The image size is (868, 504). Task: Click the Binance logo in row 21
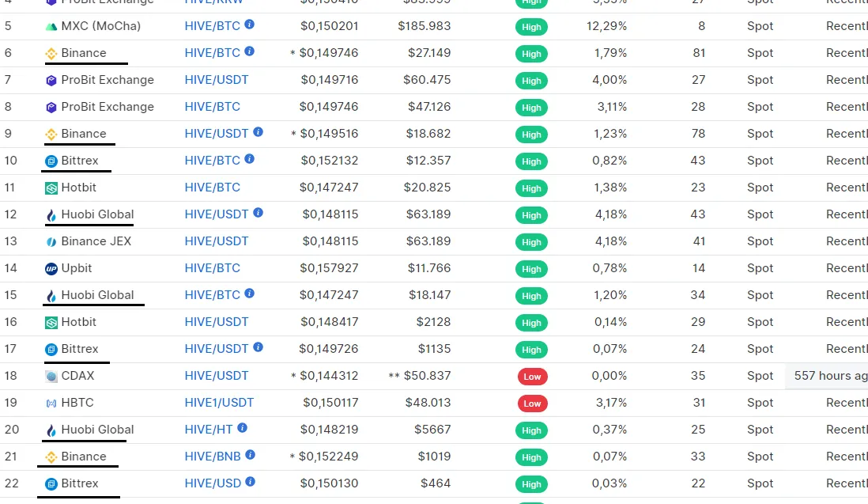point(51,457)
